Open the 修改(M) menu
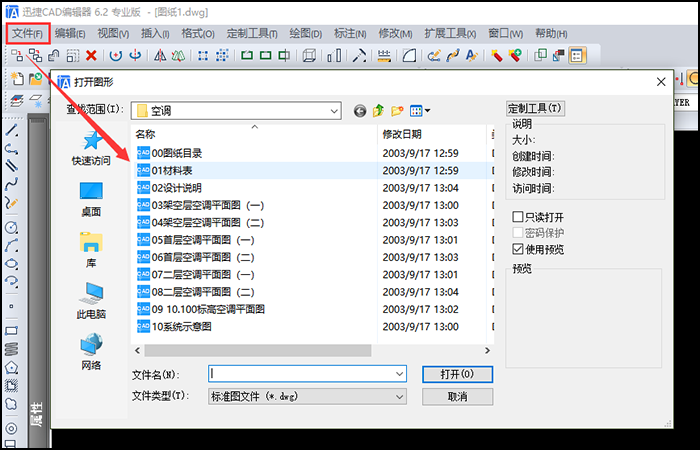Image resolution: width=700 pixels, height=450 pixels. (396, 33)
